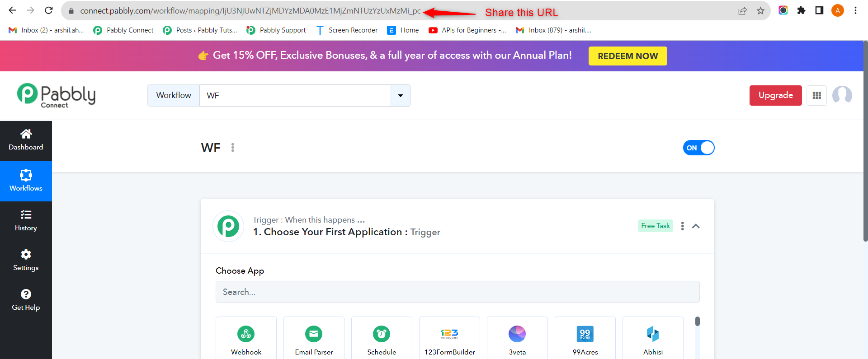This screenshot has width=868, height=359.
Task: Open Posts Pabbly Tuts bookmark
Action: 200,30
